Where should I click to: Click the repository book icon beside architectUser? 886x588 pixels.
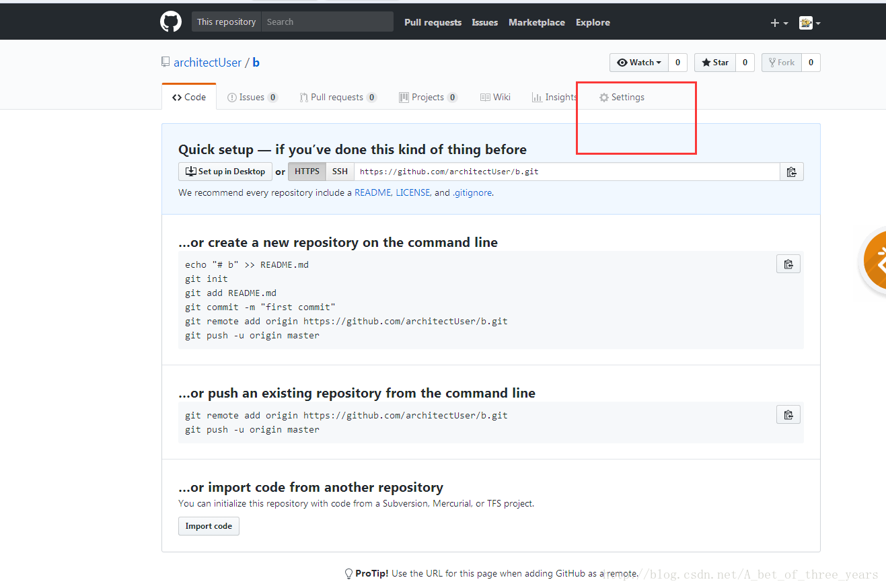click(165, 62)
